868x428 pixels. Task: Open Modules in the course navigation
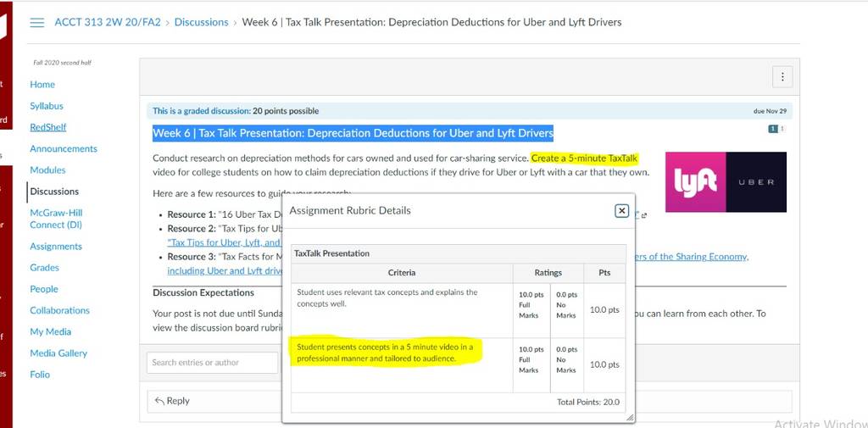(47, 170)
